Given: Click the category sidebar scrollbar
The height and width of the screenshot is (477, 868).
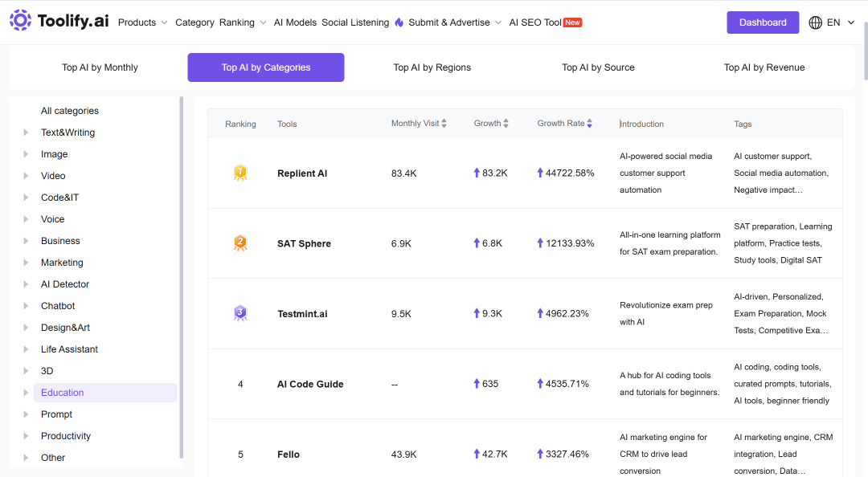Looking at the screenshot, I should point(181,277).
